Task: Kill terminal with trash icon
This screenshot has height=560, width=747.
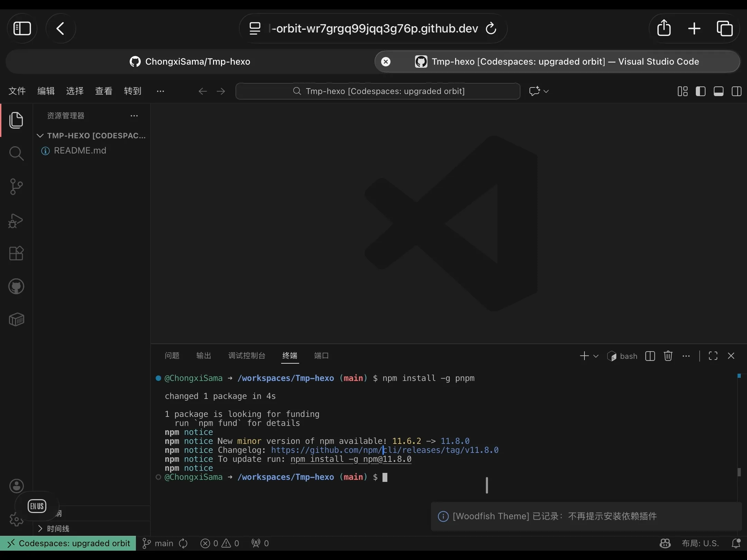Action: [x=668, y=356]
